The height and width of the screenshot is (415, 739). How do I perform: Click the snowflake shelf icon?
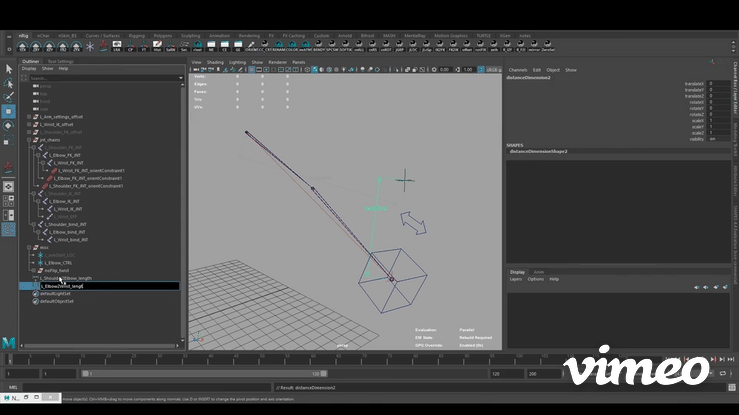90,46
